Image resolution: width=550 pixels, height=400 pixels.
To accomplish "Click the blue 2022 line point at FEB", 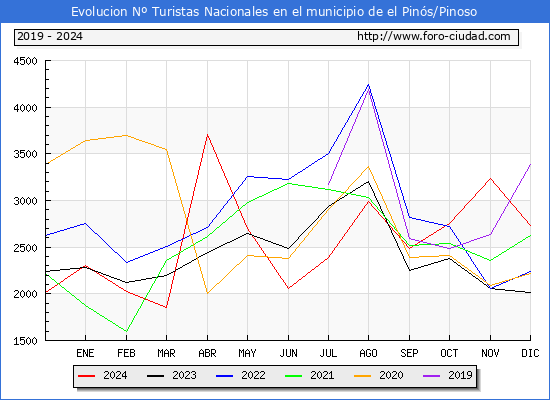I will click(126, 262).
